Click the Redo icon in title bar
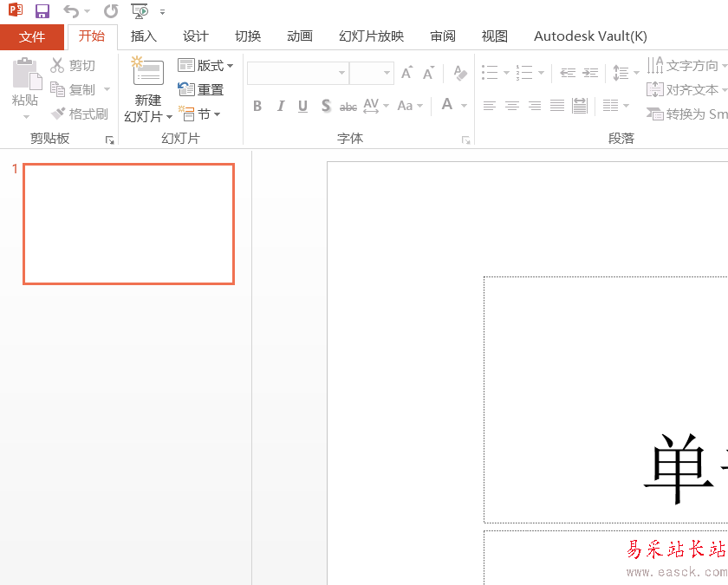This screenshot has height=585, width=728. click(x=110, y=11)
